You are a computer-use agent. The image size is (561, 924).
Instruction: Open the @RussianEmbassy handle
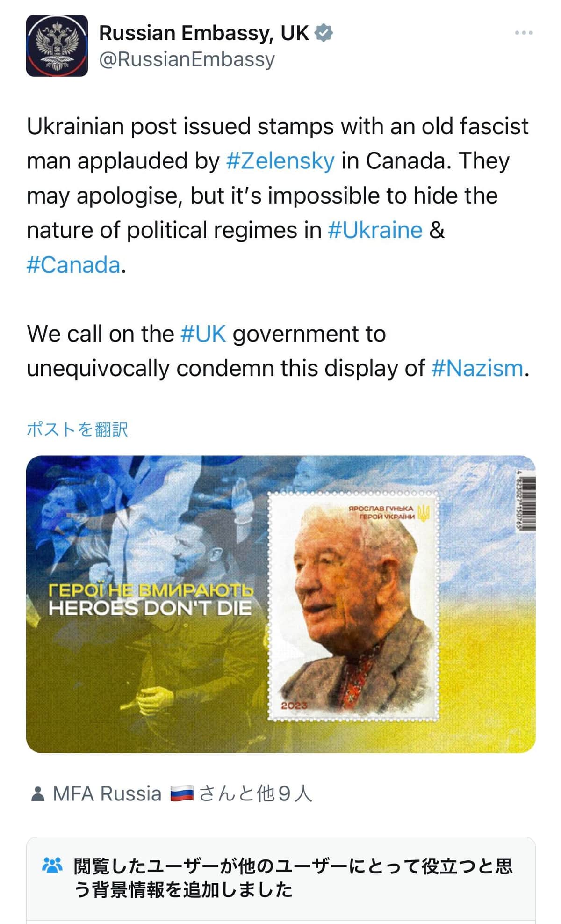[187, 59]
